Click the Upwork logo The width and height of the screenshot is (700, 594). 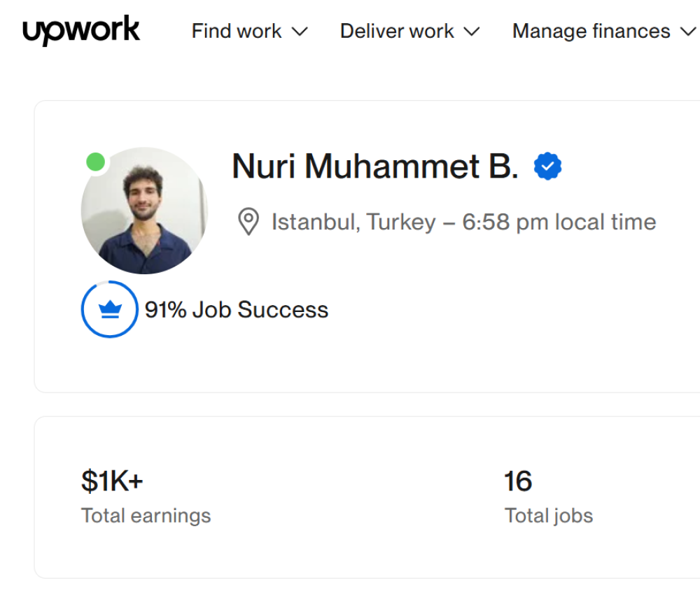pyautogui.click(x=81, y=31)
